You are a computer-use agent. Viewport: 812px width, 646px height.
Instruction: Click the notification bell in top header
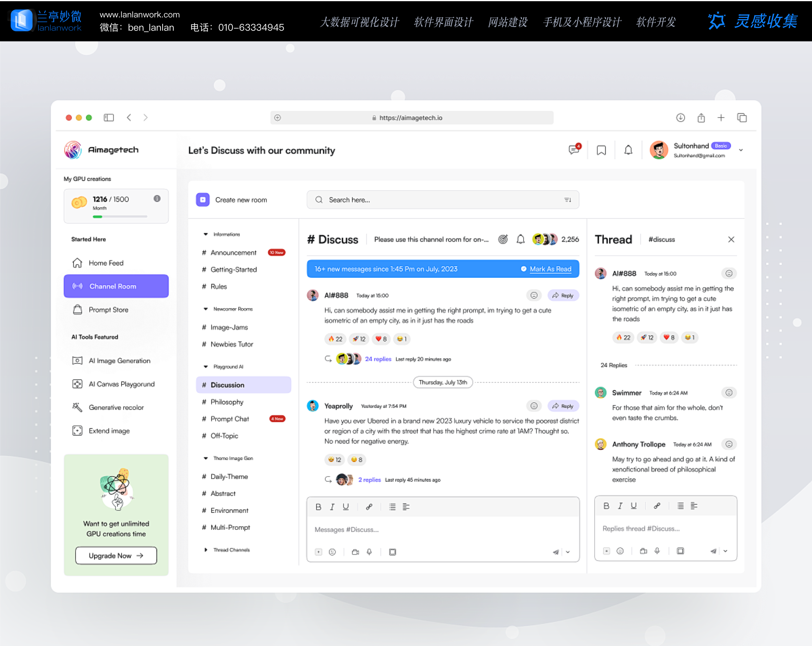[x=628, y=150]
